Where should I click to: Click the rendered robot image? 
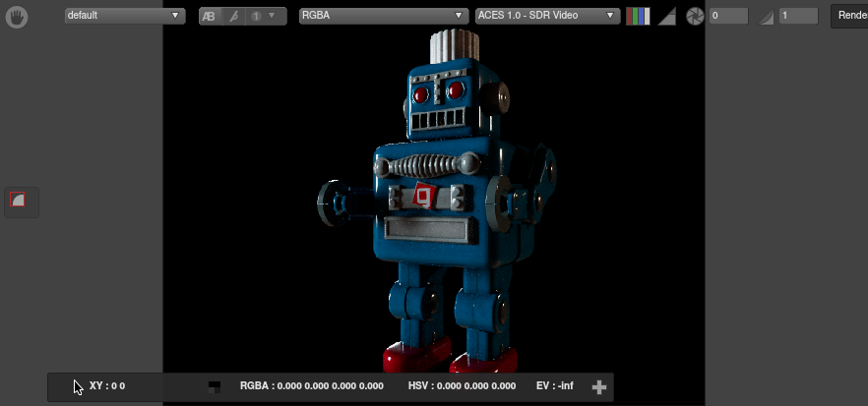pos(437,202)
